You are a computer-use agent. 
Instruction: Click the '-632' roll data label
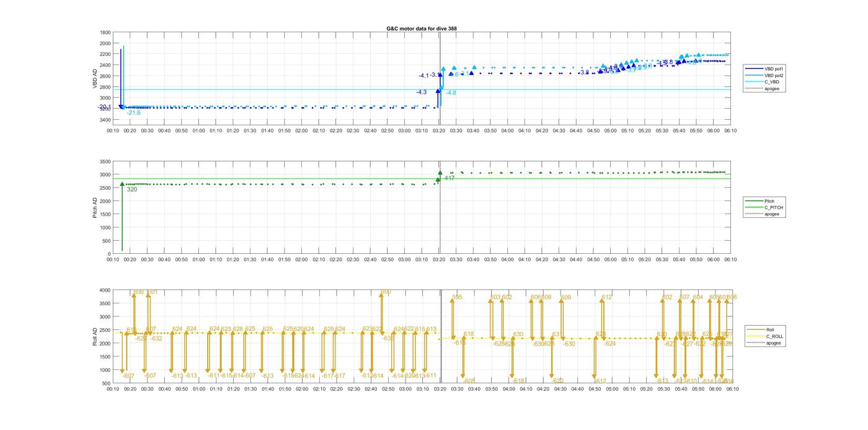coord(156,339)
